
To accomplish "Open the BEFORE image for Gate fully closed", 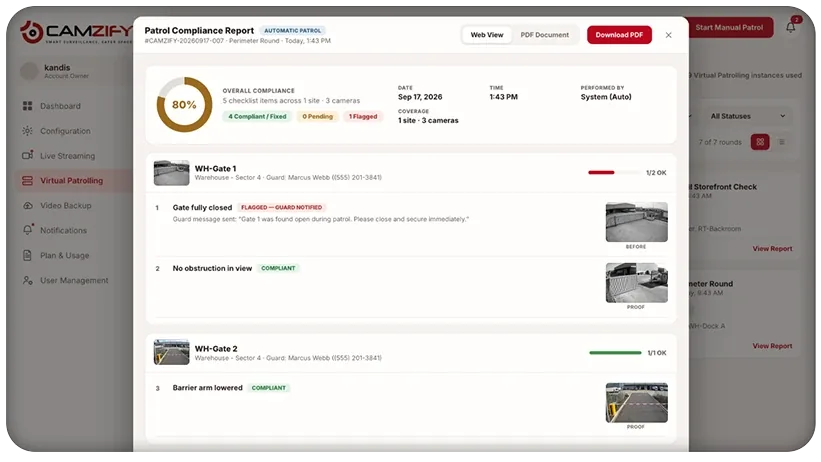I will click(x=637, y=222).
